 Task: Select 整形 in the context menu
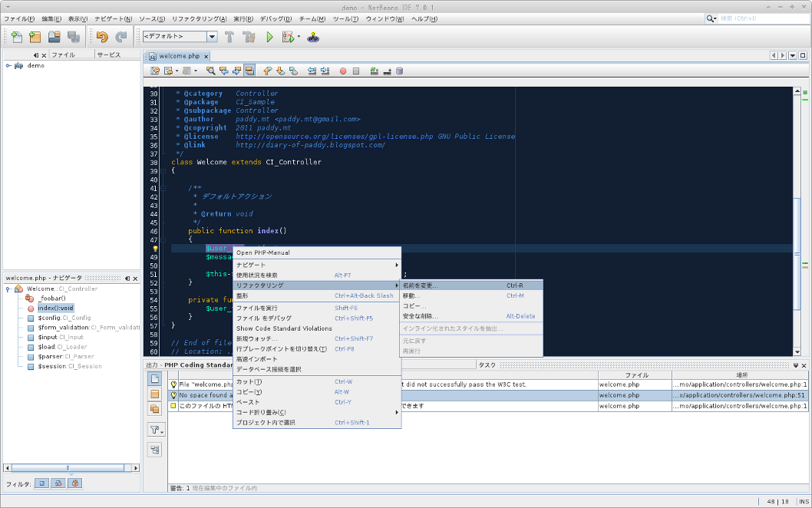pos(317,295)
